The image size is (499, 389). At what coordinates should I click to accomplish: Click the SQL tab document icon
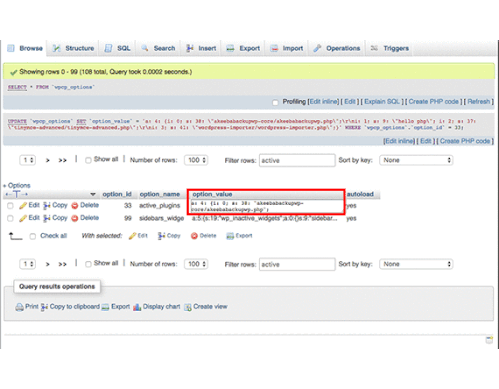(x=108, y=48)
